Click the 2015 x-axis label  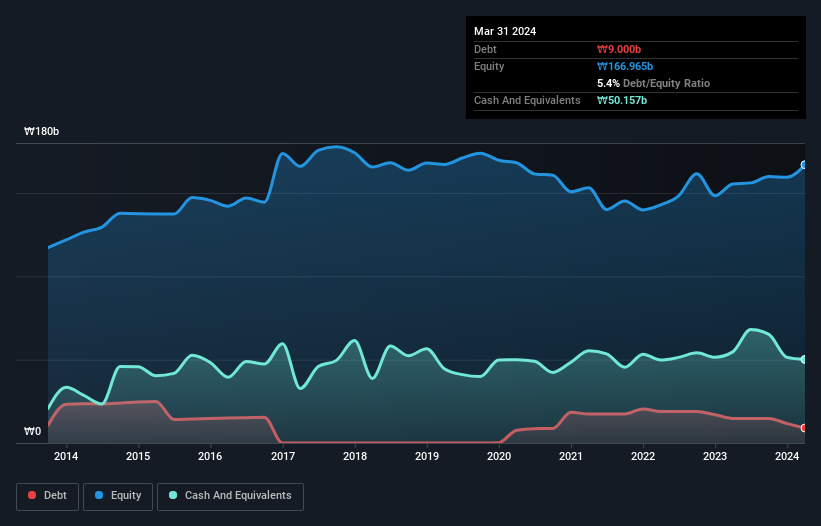tap(138, 456)
